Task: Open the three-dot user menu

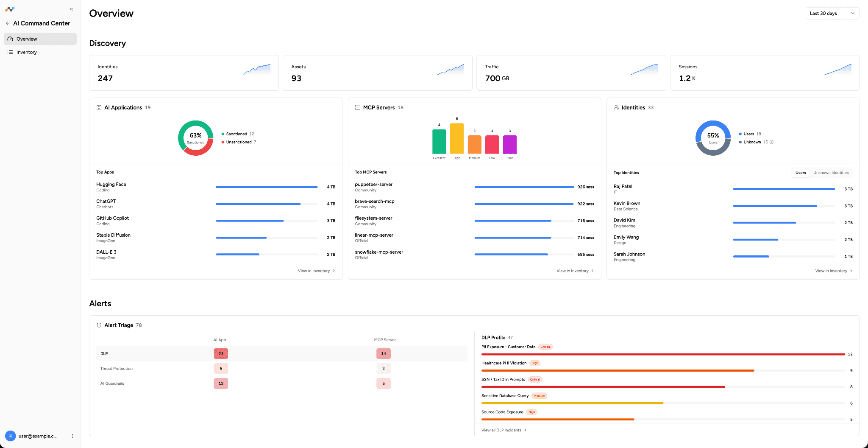Action: pyautogui.click(x=72, y=436)
